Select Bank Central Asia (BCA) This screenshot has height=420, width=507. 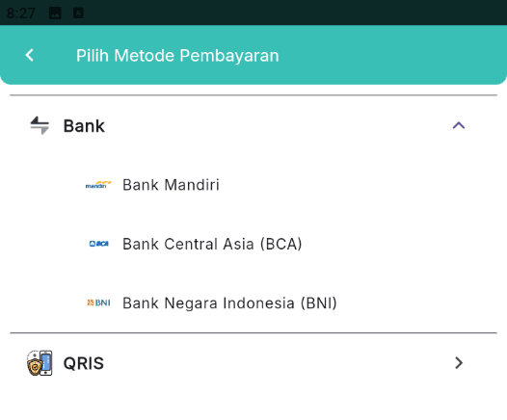[x=253, y=244]
